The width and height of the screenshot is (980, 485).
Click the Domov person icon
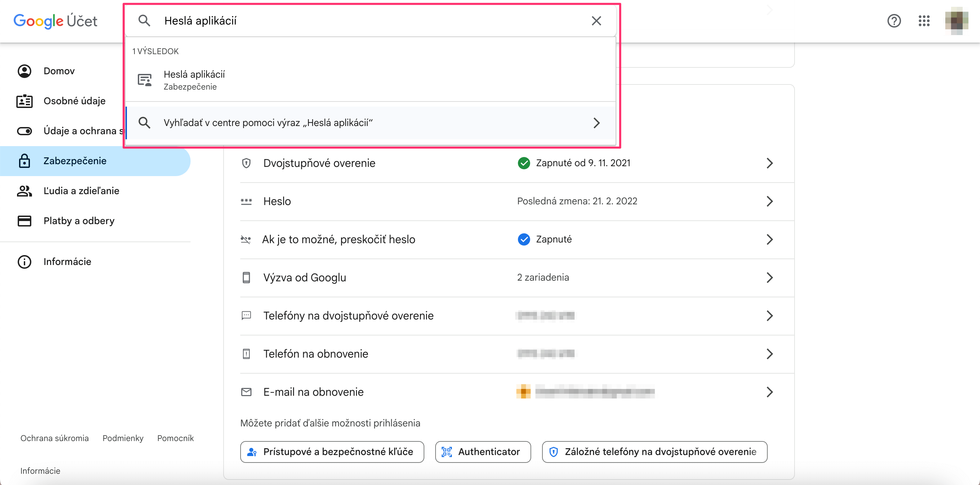24,71
